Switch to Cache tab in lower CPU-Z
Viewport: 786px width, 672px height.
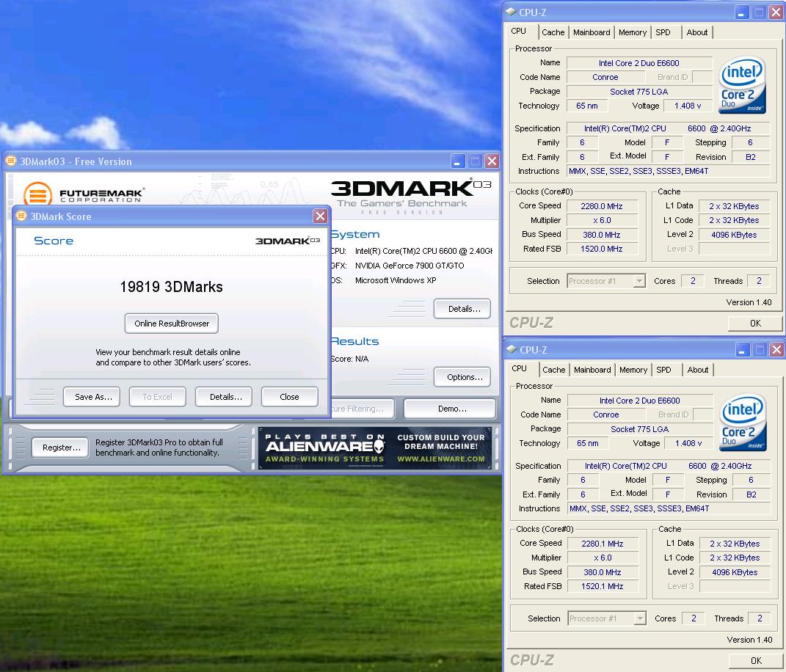[554, 370]
